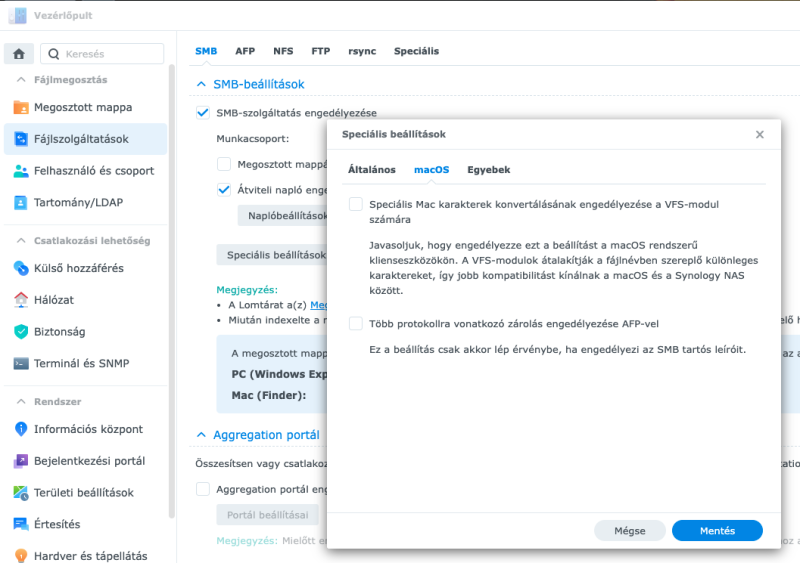Open the Egyebek tab in dialog
The height and width of the screenshot is (563, 800).
[x=489, y=169]
